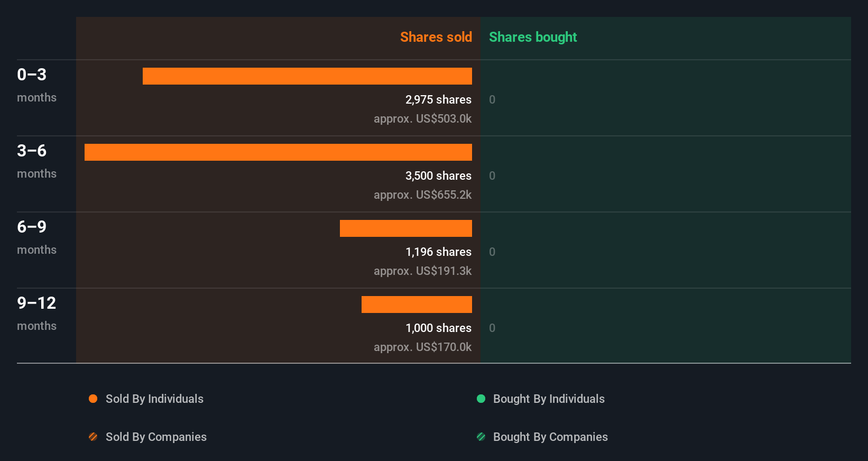Click the 3–6 months orange sold bar
868x461 pixels.
click(278, 152)
